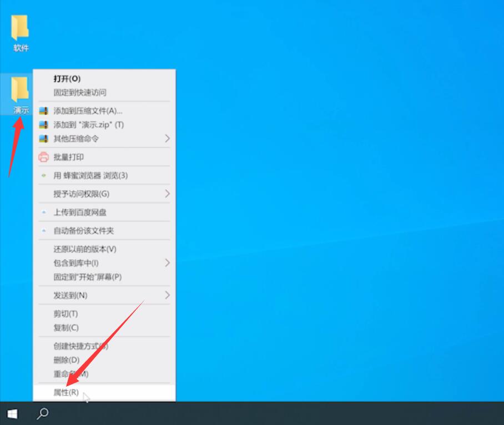Select 添加到压缩文件(A)... menu entry
504x425 pixels.
tap(104, 111)
